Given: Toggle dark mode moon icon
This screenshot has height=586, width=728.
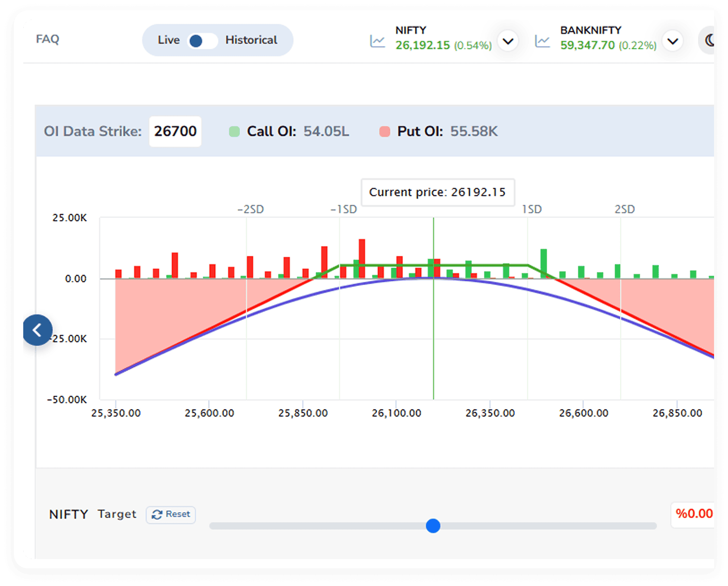Looking at the screenshot, I should [708, 40].
